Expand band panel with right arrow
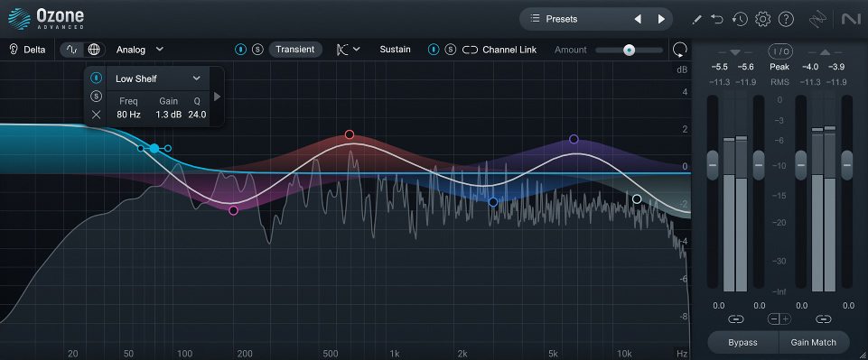Image resolution: width=868 pixels, height=360 pixels. (217, 97)
